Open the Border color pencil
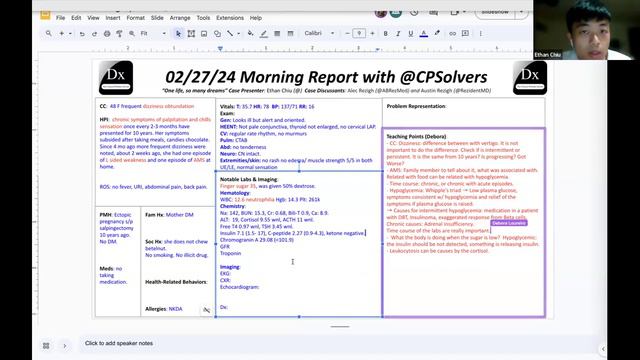640x360 pixels. click(264, 33)
